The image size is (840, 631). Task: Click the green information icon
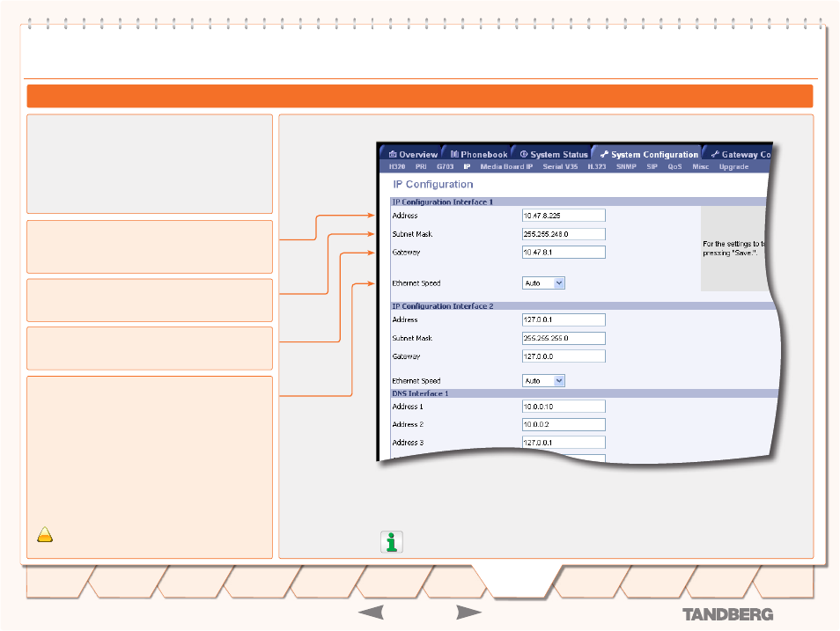click(392, 542)
